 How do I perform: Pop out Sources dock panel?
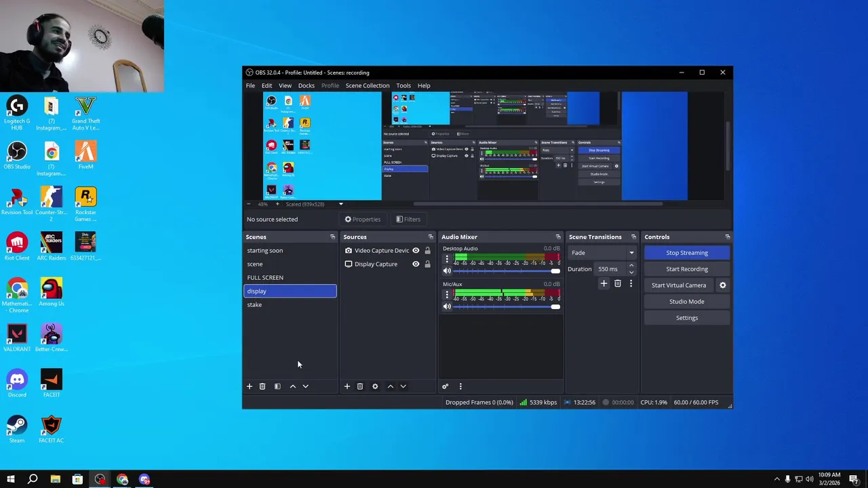click(x=431, y=237)
